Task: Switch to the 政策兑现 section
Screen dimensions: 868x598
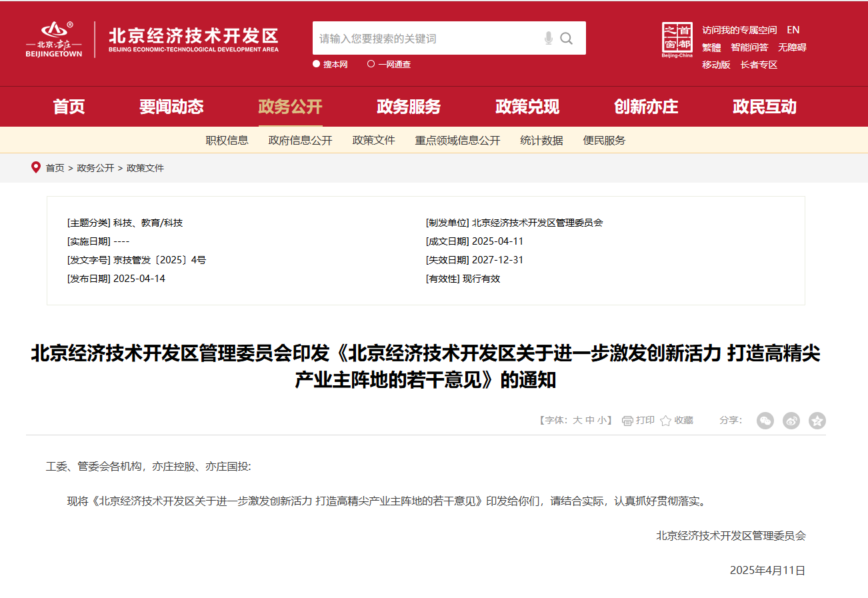Action: 527,106
